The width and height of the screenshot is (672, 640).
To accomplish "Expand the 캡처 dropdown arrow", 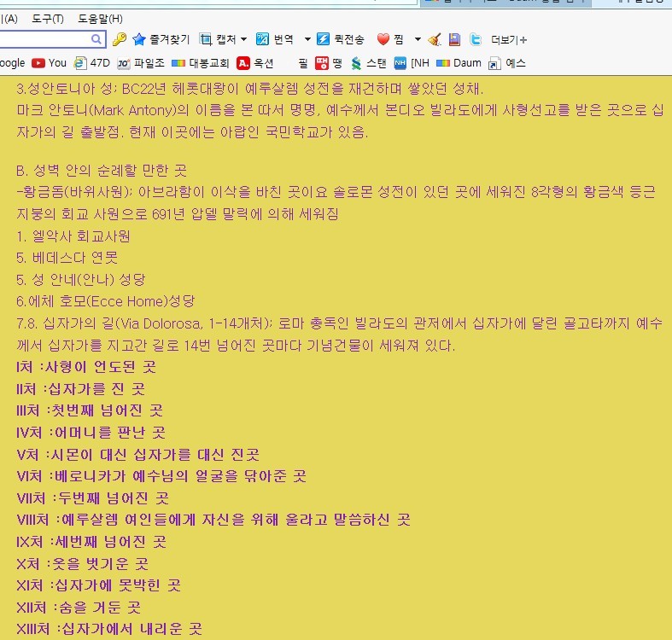I will [244, 39].
